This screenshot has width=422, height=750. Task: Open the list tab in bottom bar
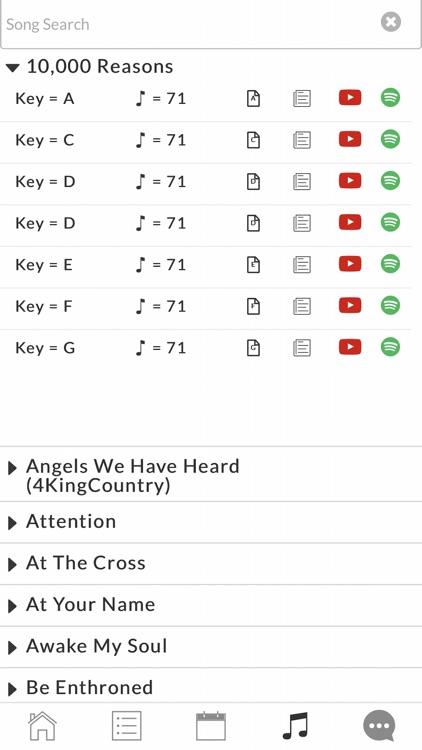click(x=127, y=726)
